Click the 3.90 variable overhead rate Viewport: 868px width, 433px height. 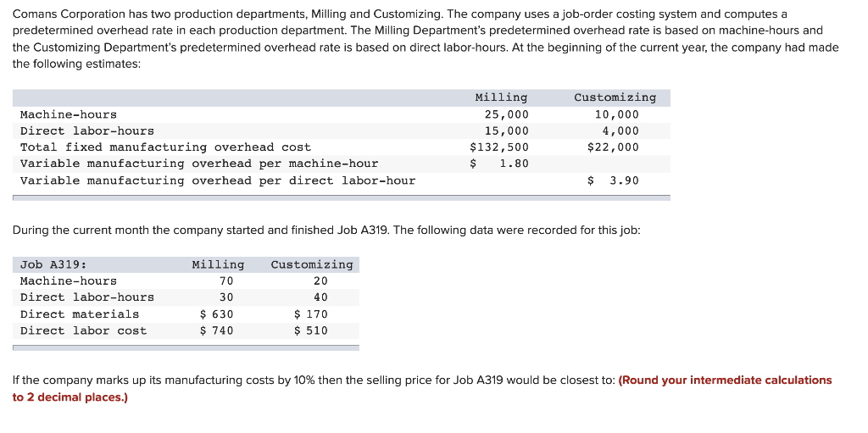624,180
